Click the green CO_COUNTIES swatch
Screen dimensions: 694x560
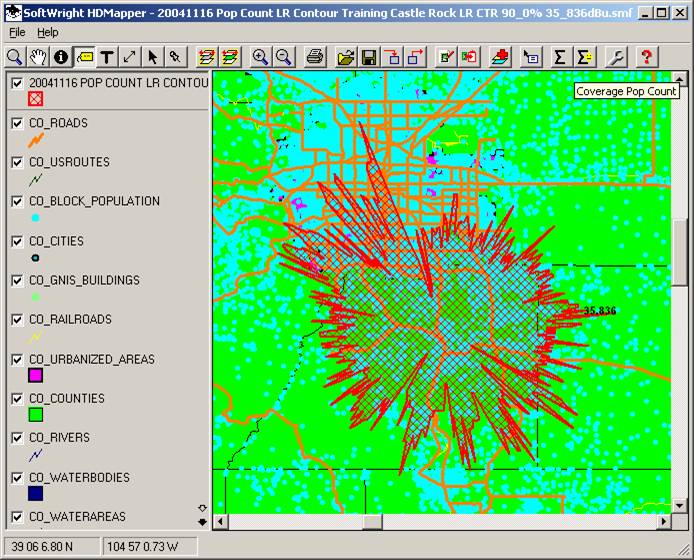[x=35, y=415]
